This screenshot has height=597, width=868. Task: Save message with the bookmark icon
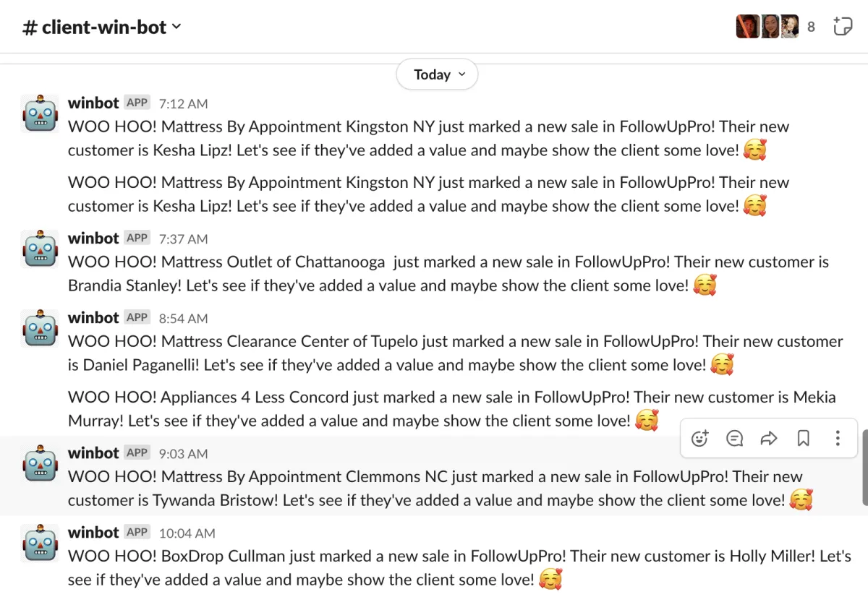click(803, 438)
